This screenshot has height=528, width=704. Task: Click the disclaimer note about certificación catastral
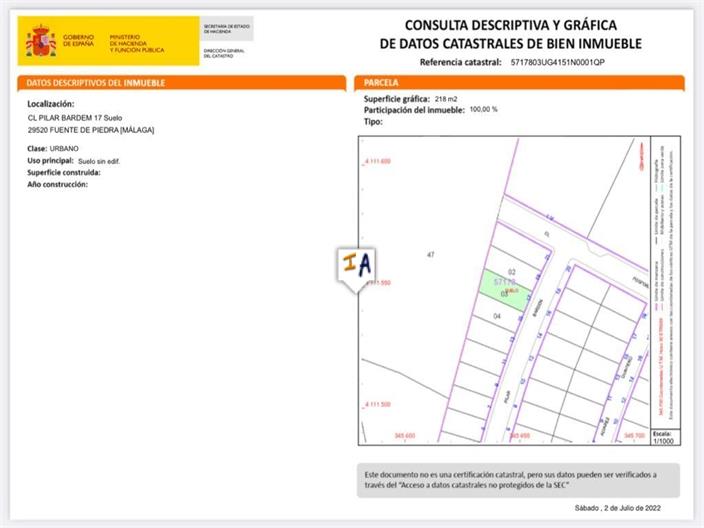point(518,480)
